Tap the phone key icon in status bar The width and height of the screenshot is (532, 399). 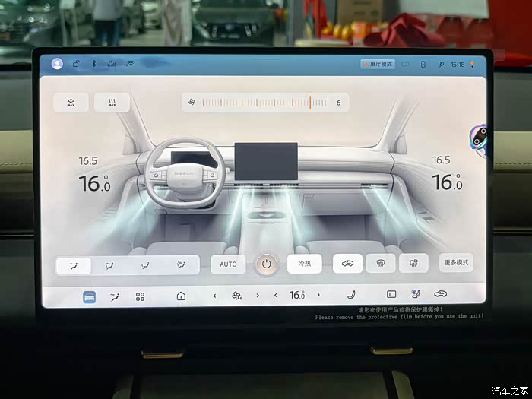(x=423, y=64)
